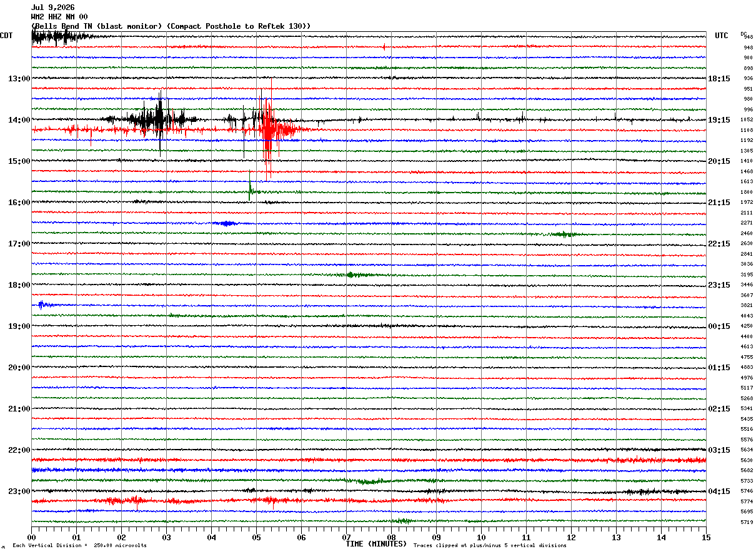
Task: Click the blue spike after the 18:00 trace
Action: click(x=42, y=305)
